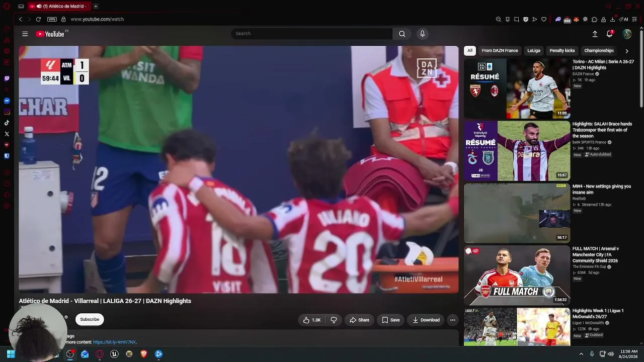Filter by From DAZN France chip
This screenshot has width=644, height=362.
point(500,51)
